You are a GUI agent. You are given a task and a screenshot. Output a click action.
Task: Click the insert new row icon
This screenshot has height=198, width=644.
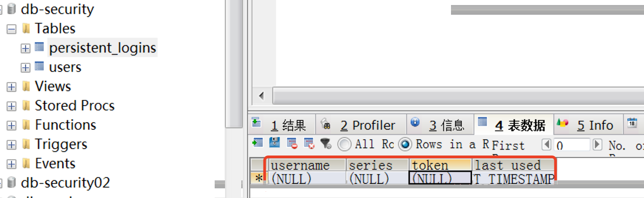click(258, 143)
